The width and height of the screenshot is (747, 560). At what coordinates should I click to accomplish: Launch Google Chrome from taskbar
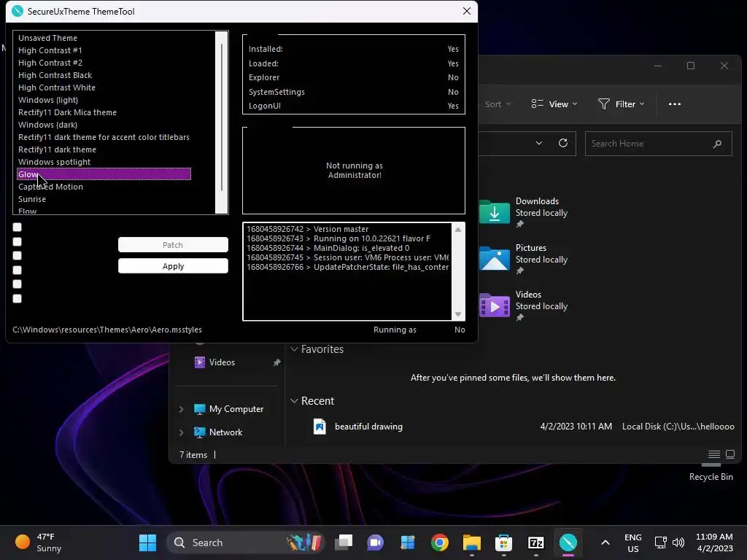click(x=440, y=542)
